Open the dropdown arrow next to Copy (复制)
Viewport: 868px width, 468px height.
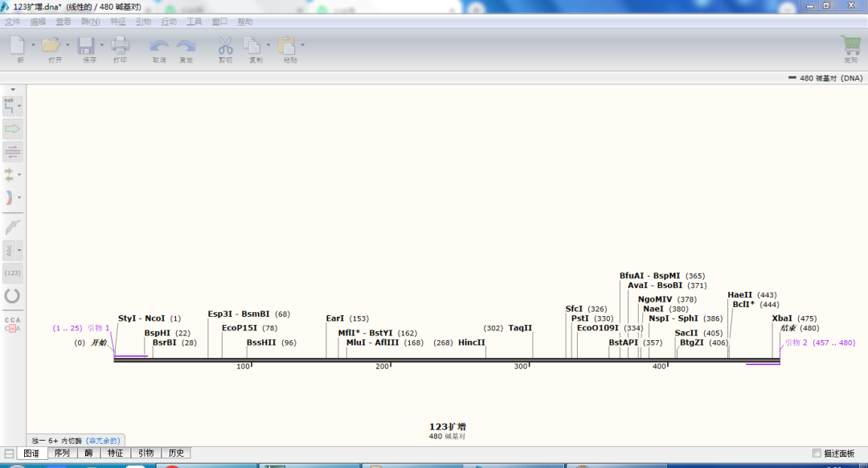coord(268,45)
